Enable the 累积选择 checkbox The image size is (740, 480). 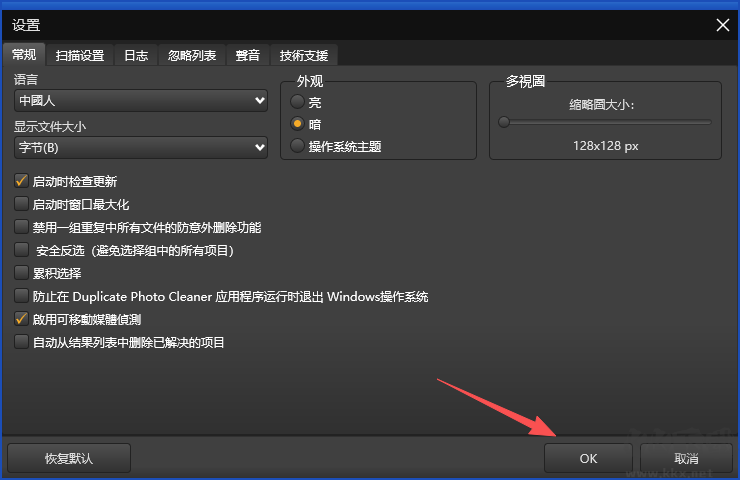point(22,273)
